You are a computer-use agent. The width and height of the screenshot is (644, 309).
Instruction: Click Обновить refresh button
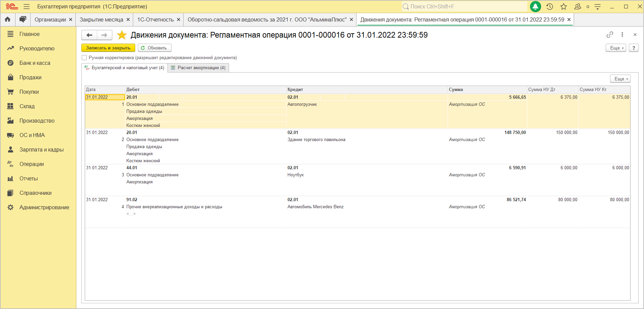(x=154, y=48)
